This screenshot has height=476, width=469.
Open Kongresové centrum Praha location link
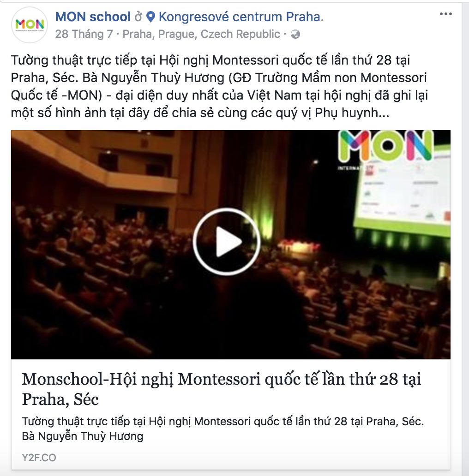pyautogui.click(x=241, y=17)
